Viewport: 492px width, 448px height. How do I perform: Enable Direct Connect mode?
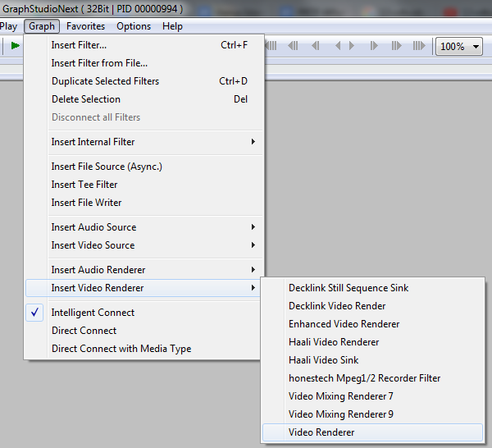(84, 331)
